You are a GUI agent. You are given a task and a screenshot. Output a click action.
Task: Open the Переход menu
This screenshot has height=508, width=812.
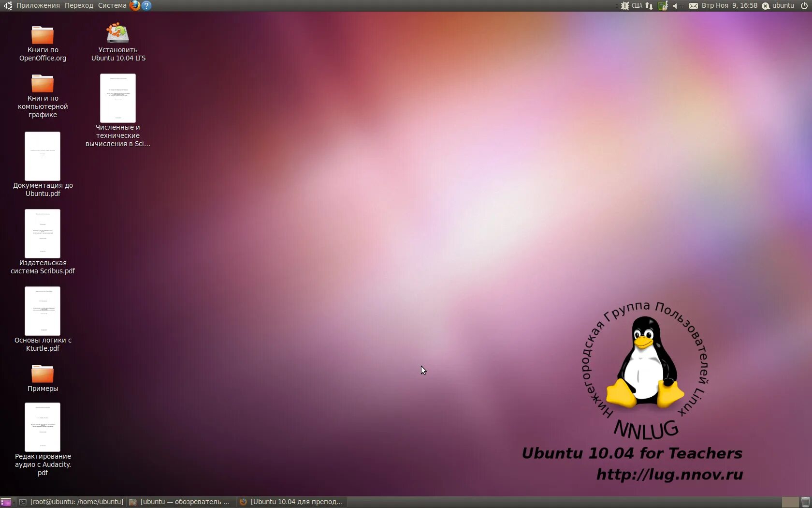[79, 5]
